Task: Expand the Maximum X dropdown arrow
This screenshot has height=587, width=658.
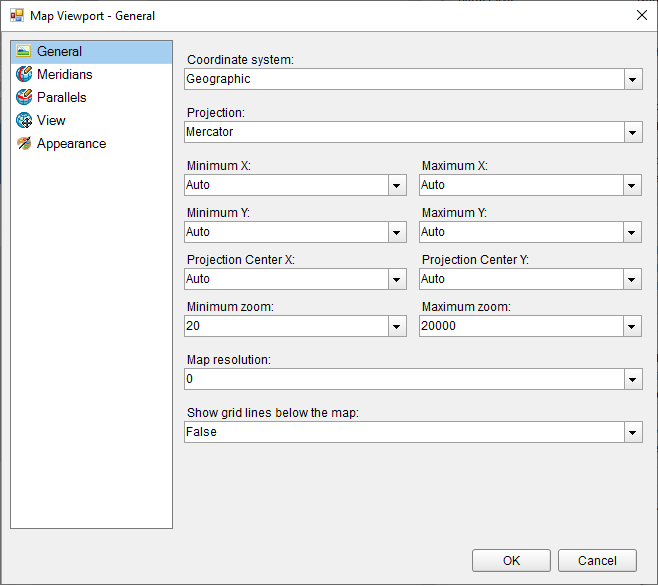Action: pos(632,185)
